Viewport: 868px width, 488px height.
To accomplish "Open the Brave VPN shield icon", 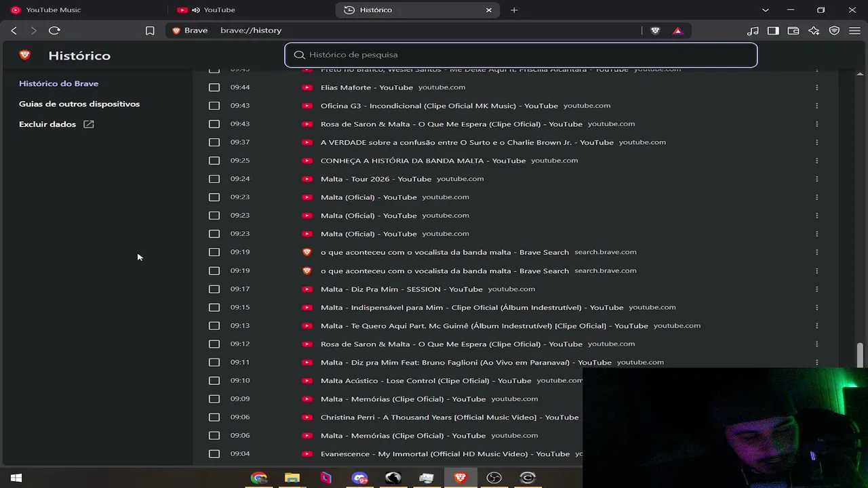I will click(835, 30).
